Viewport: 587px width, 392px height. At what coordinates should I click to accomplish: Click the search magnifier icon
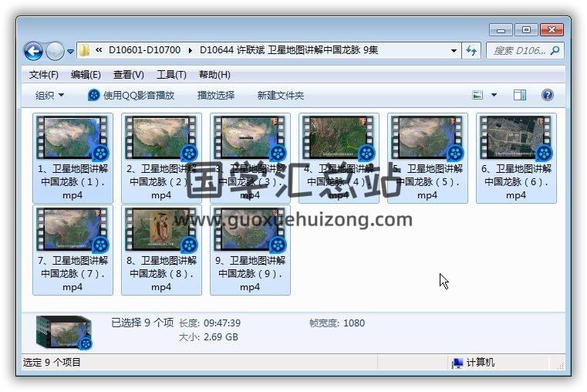point(555,51)
